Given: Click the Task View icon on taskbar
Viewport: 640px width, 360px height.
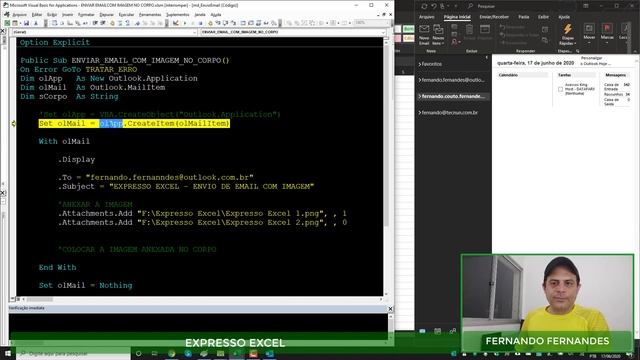Looking at the screenshot, I should click(x=155, y=353).
